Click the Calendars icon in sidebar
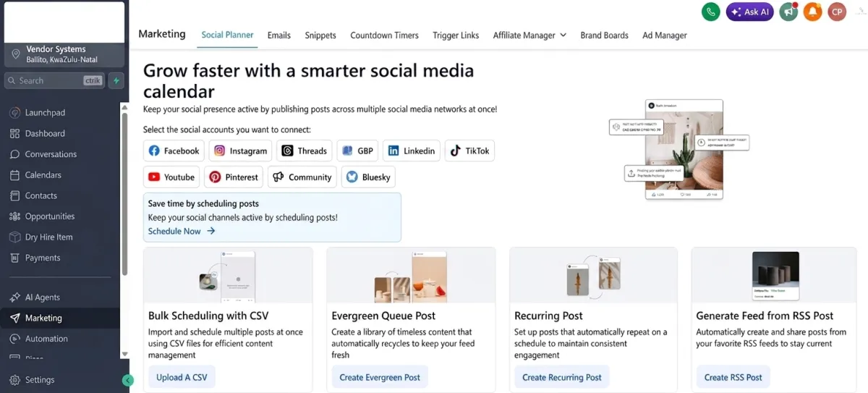Viewport: 868px width, 393px height. pyautogui.click(x=14, y=175)
